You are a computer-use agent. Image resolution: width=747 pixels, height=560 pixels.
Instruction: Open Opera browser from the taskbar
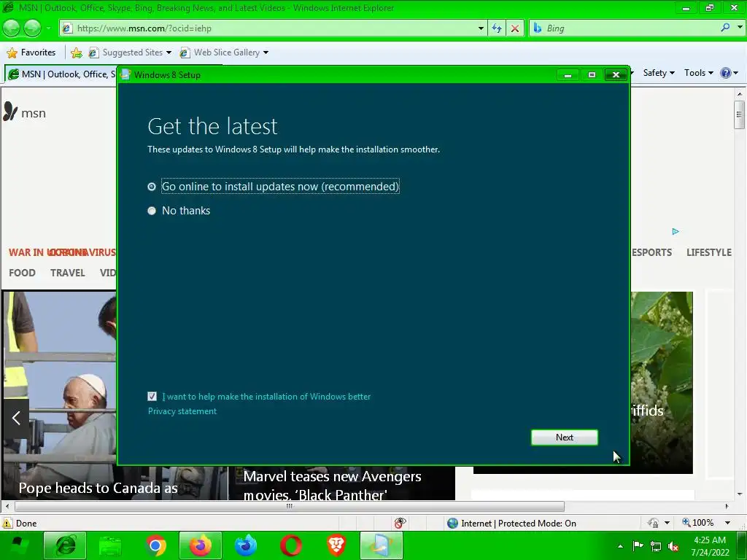pyautogui.click(x=290, y=545)
